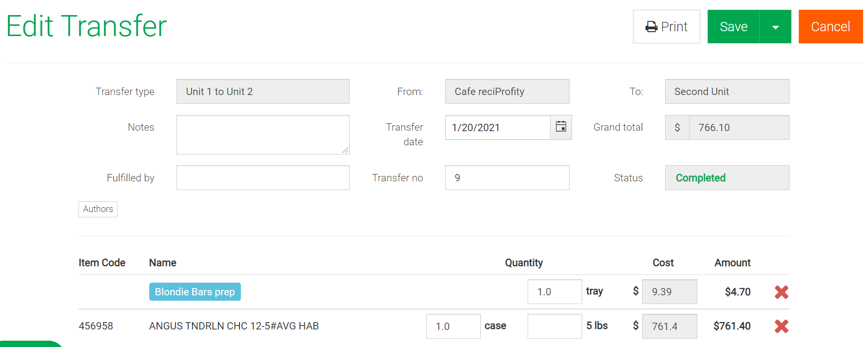Click the transfer date text field

[x=497, y=127]
